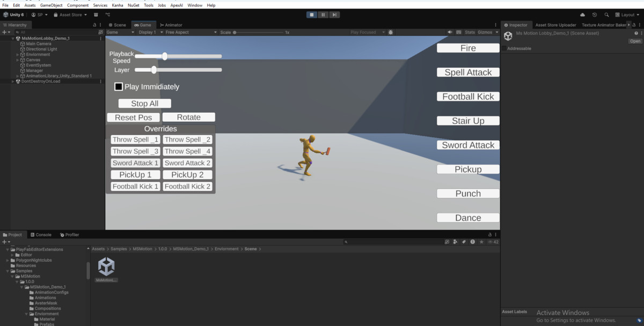Open MsMotionLobby_Demo_1 scene row options menu

(101, 39)
